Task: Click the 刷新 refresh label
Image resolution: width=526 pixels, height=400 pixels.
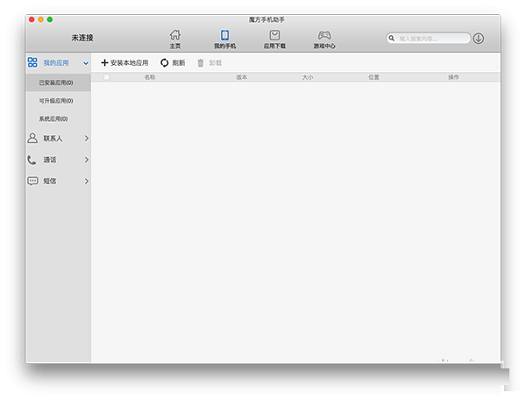Action: [x=178, y=63]
